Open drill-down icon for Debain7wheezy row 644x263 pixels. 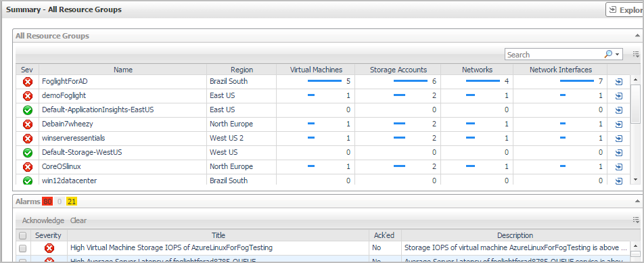tap(618, 124)
